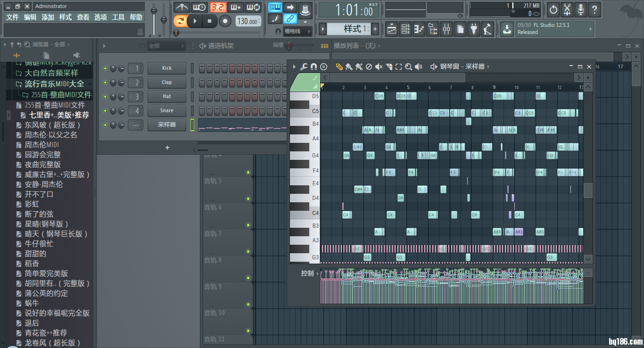
Task: Open the help question mark icon
Action: 594,9
